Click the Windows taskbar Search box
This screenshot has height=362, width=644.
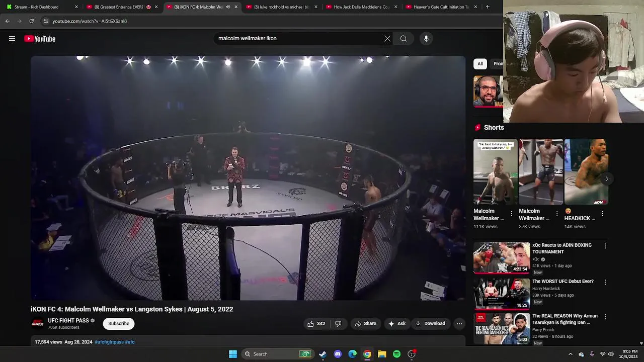click(x=277, y=354)
